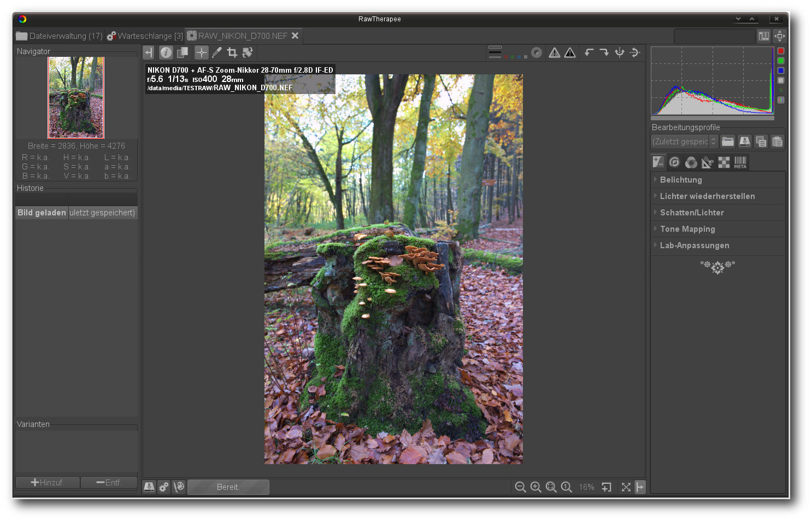Switch to the Warteschlange tab

[145, 36]
